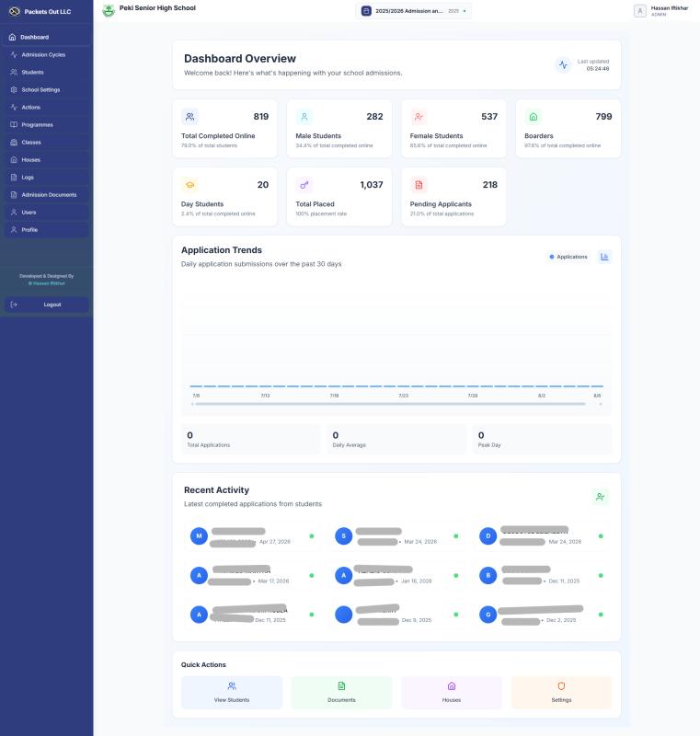Click the activity pulse icon near Last updated
This screenshot has height=736, width=700.
point(563,64)
